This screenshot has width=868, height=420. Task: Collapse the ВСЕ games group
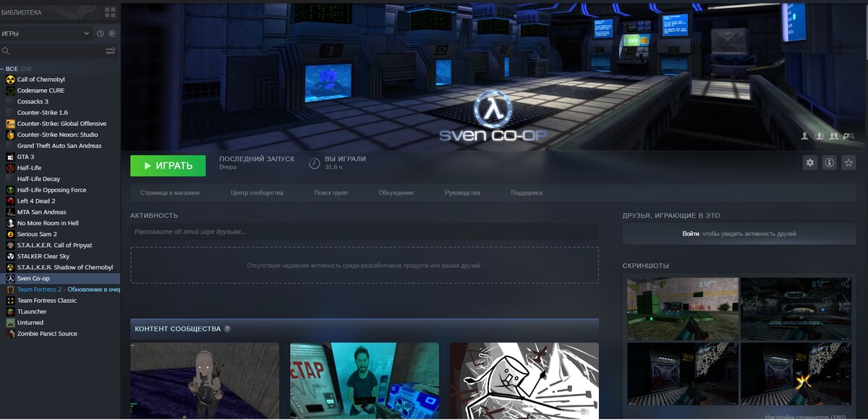point(3,69)
